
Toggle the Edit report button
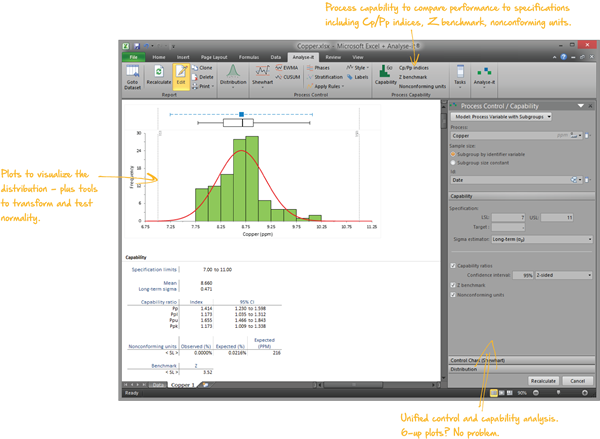181,75
